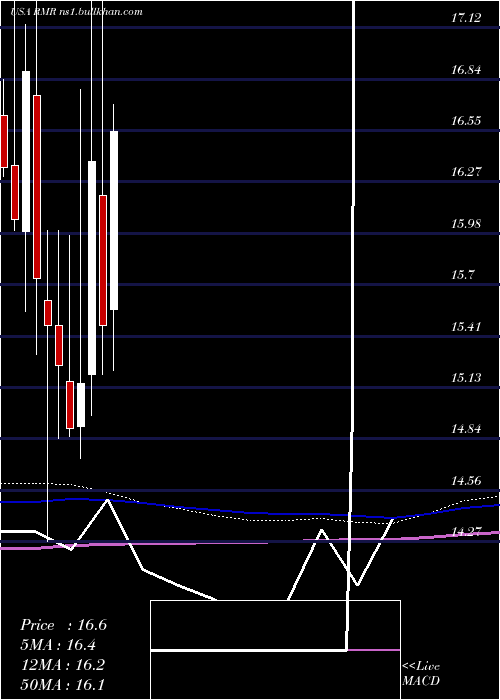Click the 17.12 price axis label
This screenshot has height=700, width=500.
(466, 18)
